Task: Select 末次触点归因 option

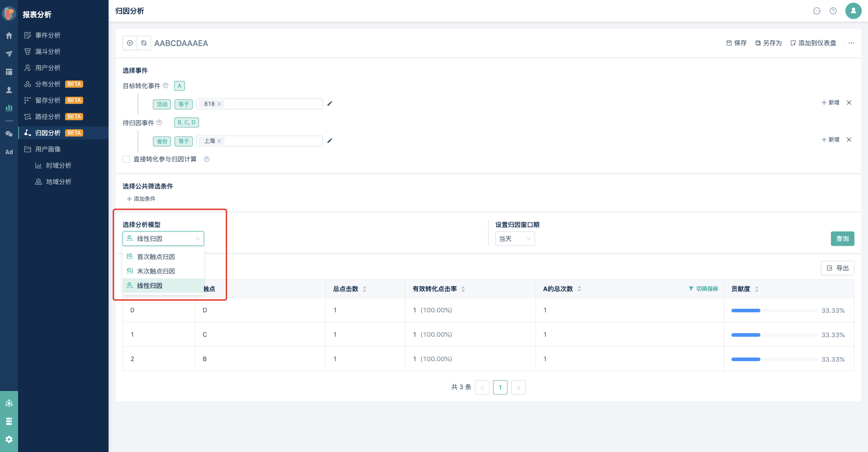Action: click(x=163, y=271)
